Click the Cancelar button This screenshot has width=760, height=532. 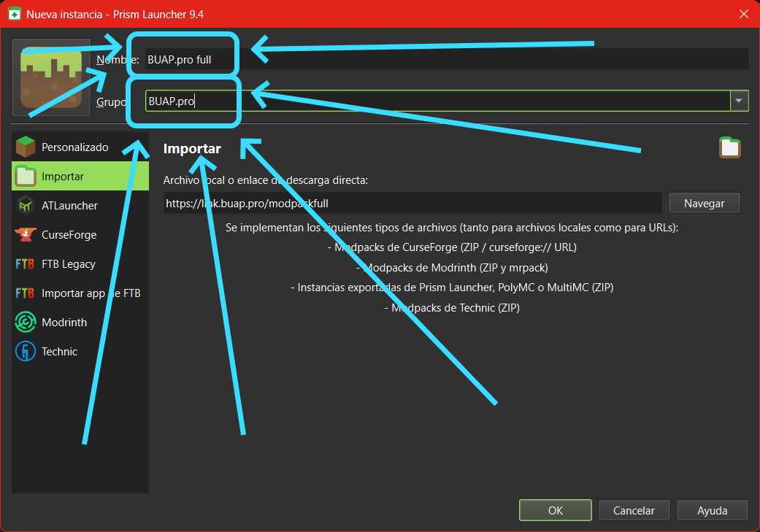[x=634, y=511]
